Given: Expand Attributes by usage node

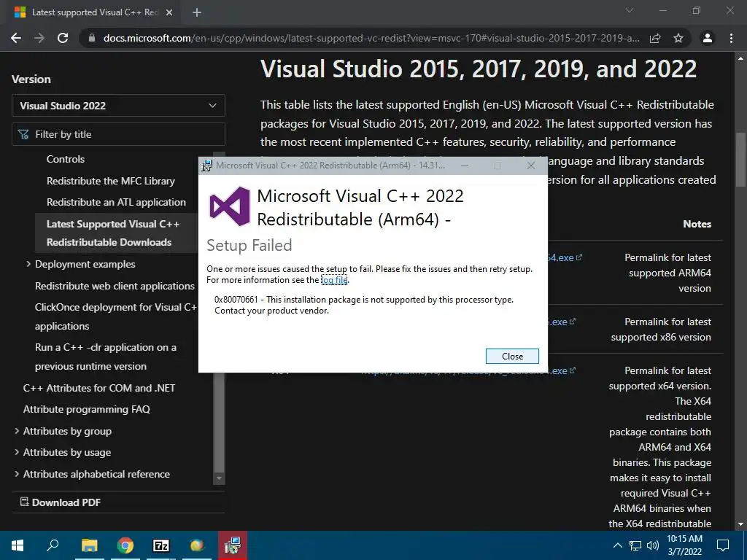Looking at the screenshot, I should tap(17, 452).
